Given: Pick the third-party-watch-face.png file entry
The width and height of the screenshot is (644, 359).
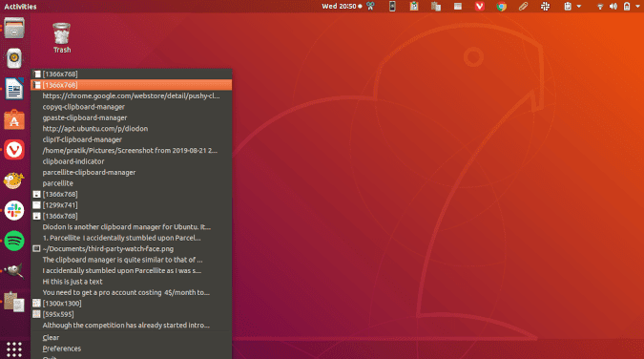Looking at the screenshot, I should coord(132,249).
